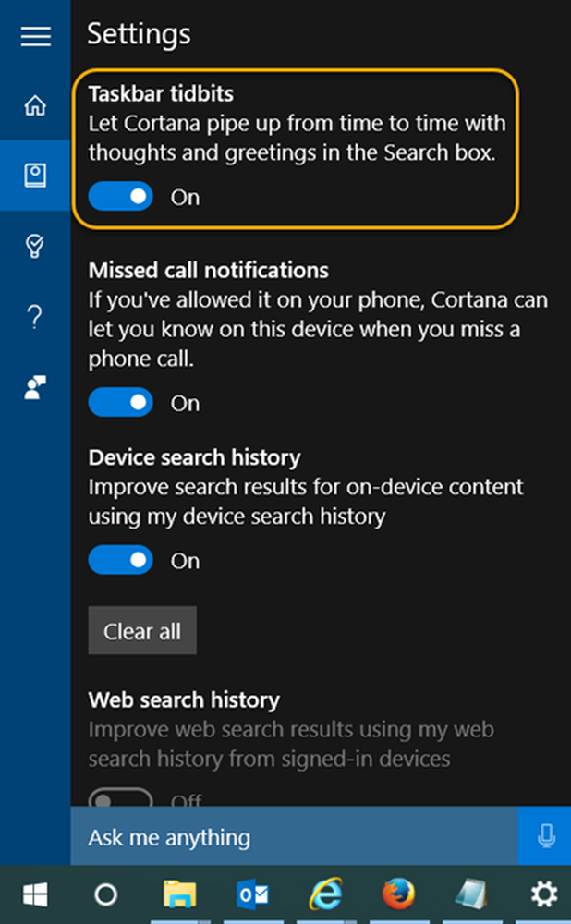Open the Cortana hamburger menu
571x924 pixels.
coord(35,37)
